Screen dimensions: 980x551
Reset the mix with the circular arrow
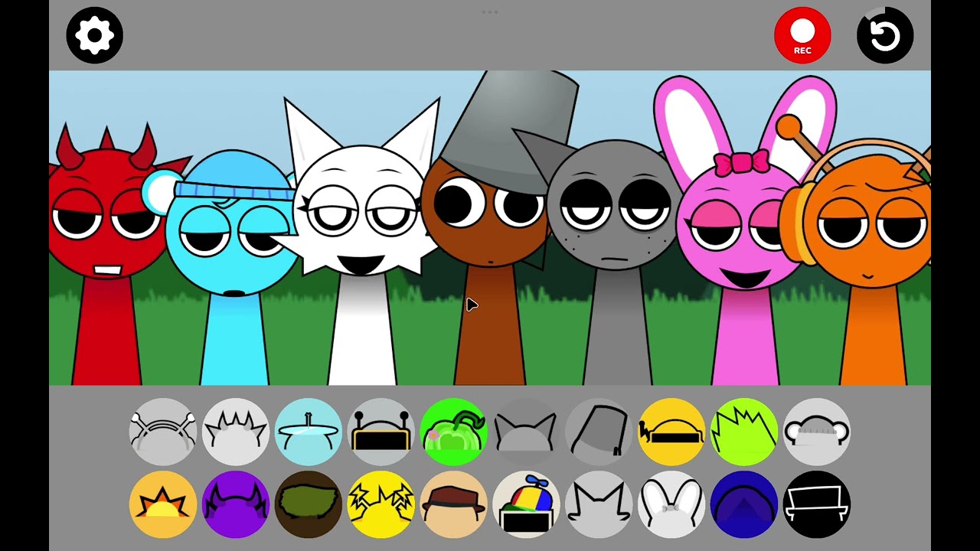pyautogui.click(x=885, y=35)
